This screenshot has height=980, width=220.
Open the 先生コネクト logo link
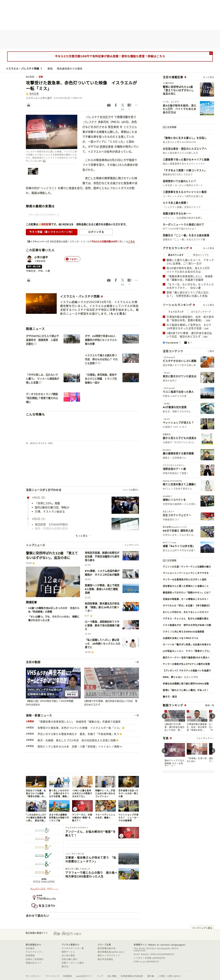(x=44, y=906)
